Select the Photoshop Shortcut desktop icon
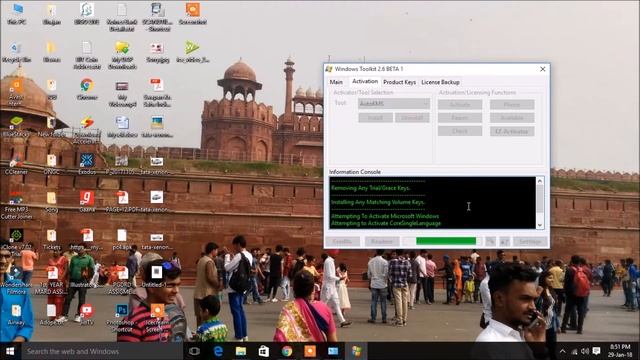The image size is (640, 360). (x=122, y=318)
